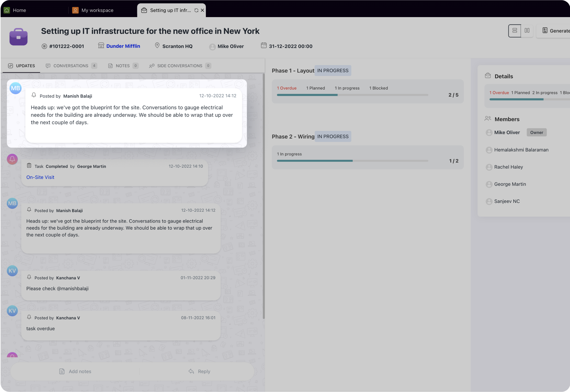Select the Side Conversations tab
Viewport: 570px width, 392px height.
tap(179, 66)
